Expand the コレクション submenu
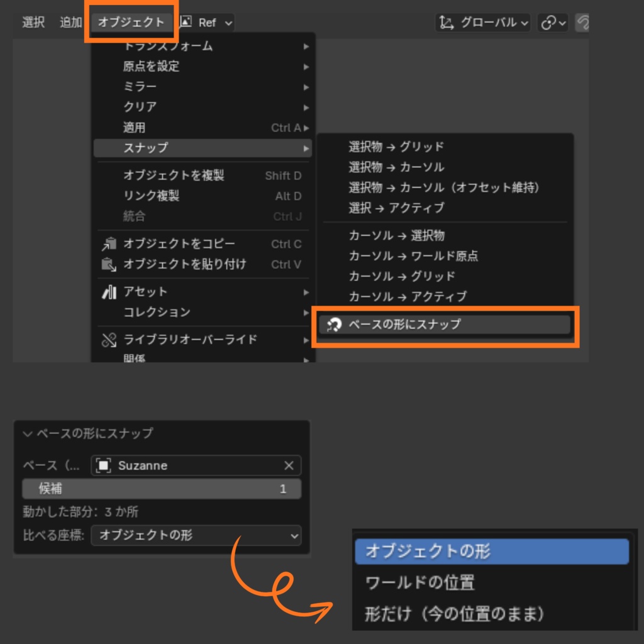The width and height of the screenshot is (644, 644). tap(203, 313)
